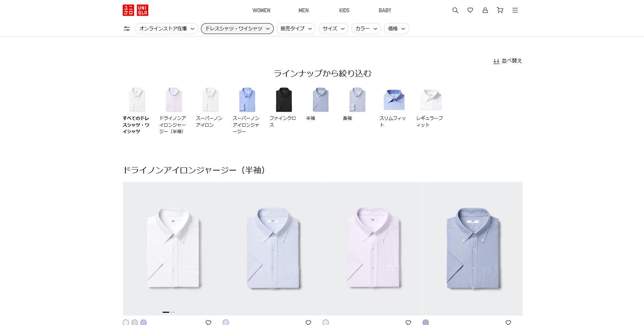Open the wishlist heart icon in header
The width and height of the screenshot is (644, 325).
pyautogui.click(x=470, y=10)
